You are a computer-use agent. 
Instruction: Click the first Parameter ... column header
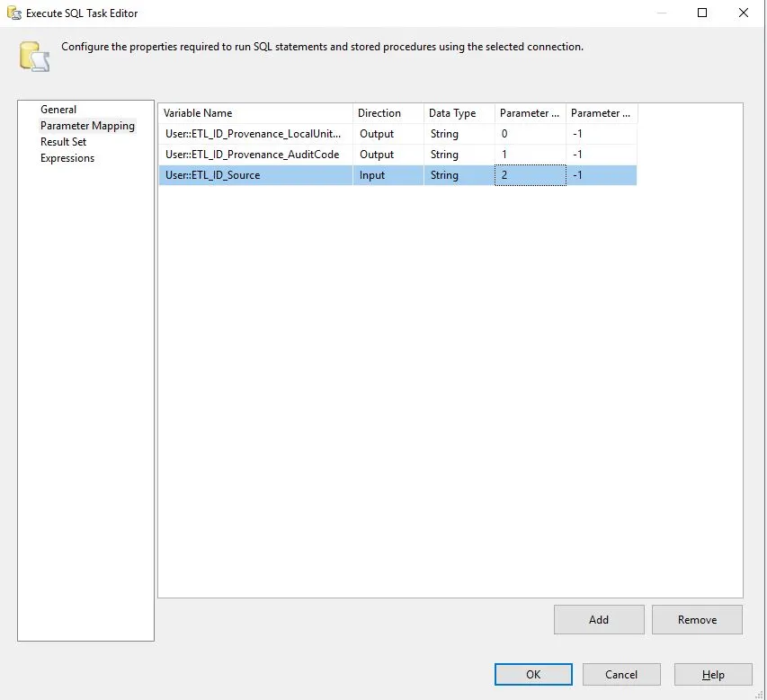(530, 113)
